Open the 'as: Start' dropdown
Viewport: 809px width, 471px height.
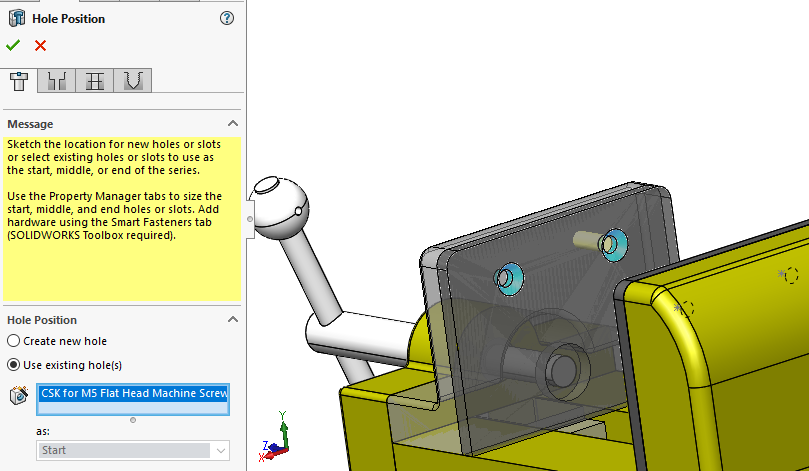[x=133, y=450]
